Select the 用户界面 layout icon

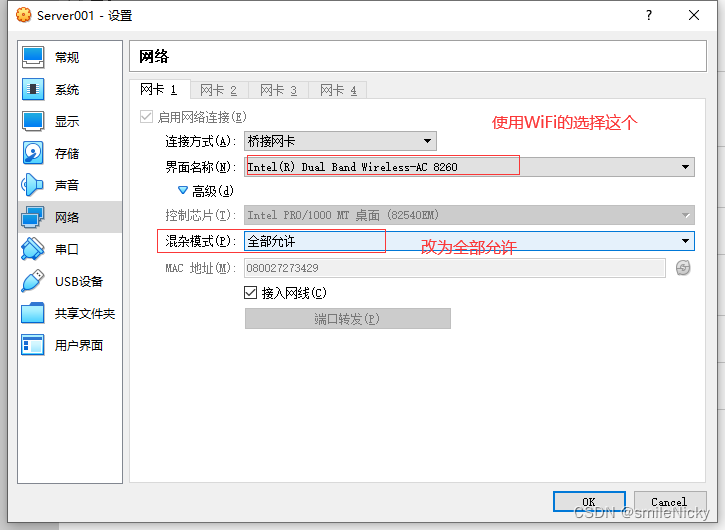pos(33,345)
